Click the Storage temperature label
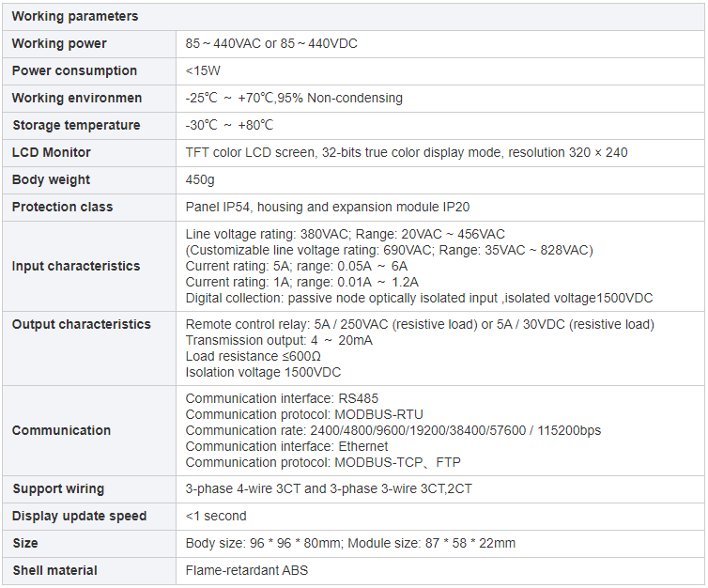Viewport: 708px width, 588px height. [x=76, y=125]
